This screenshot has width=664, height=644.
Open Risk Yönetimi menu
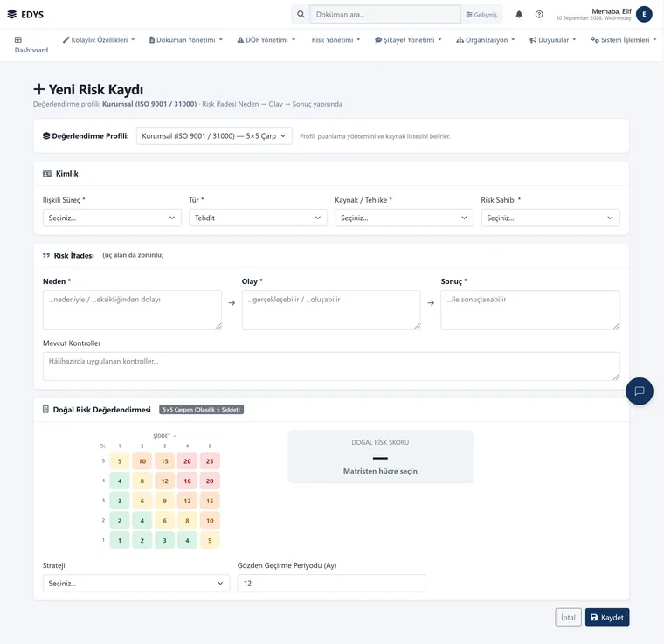[x=335, y=40]
